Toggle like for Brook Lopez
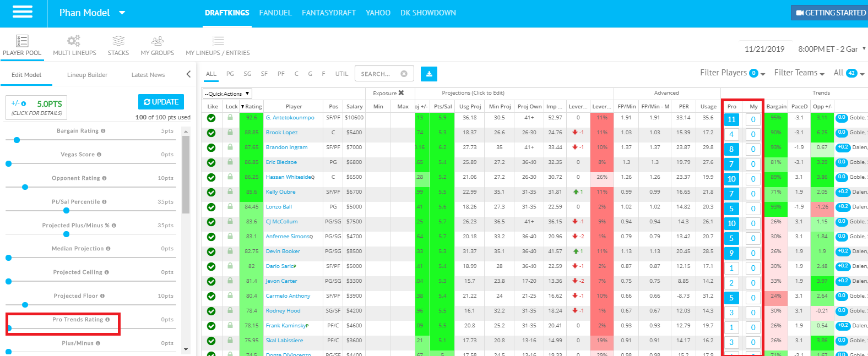The width and height of the screenshot is (868, 356). tap(211, 133)
